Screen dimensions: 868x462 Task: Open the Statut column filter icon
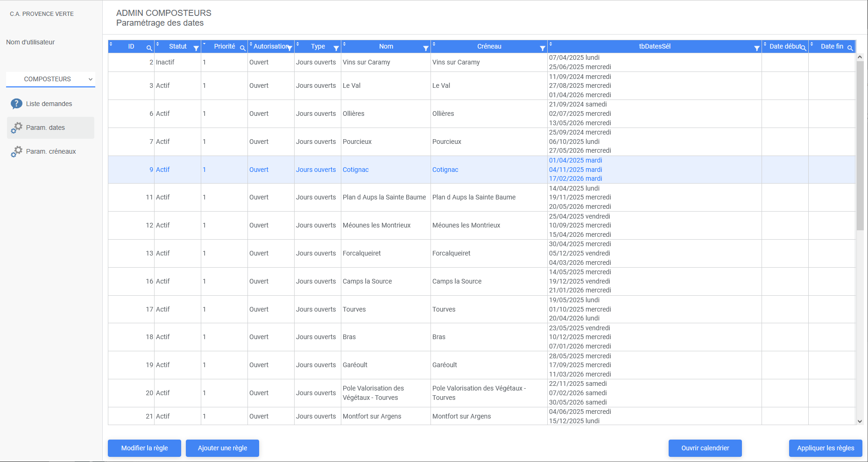point(196,48)
